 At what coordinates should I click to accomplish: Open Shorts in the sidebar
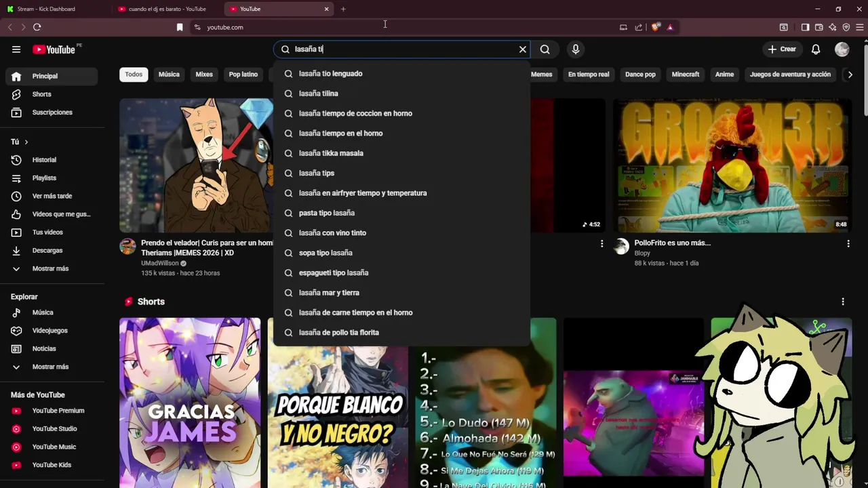[52, 94]
